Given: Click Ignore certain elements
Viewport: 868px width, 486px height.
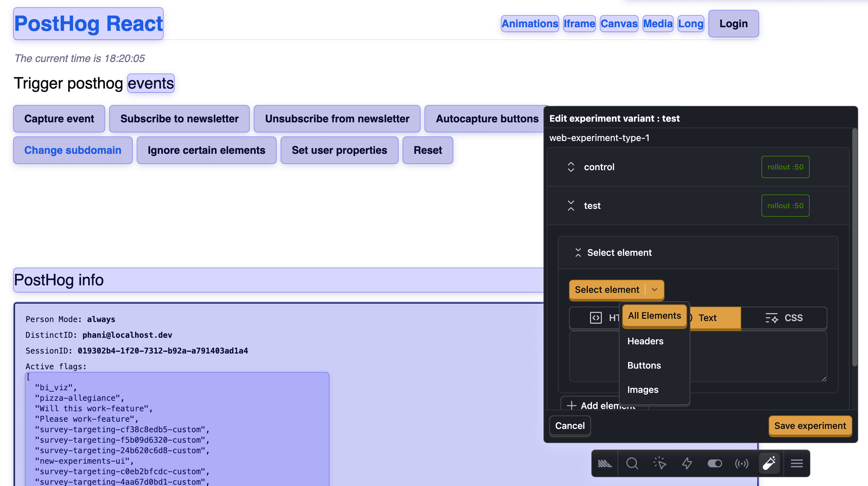Looking at the screenshot, I should (207, 150).
